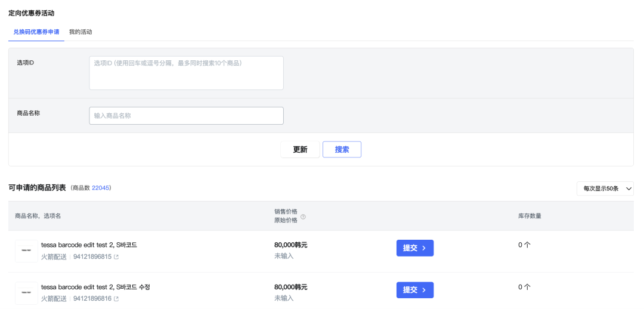This screenshot has width=644, height=309.
Task: Click option ID number 94121896816
Action: point(92,299)
